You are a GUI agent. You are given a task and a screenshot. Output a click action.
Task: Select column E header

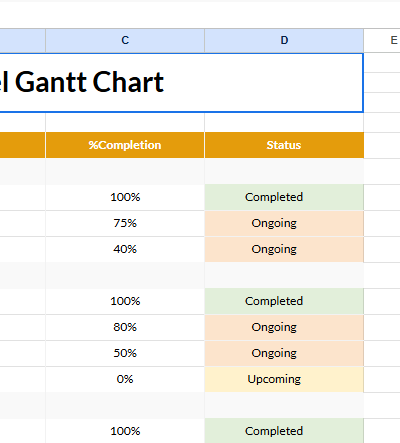pos(382,40)
